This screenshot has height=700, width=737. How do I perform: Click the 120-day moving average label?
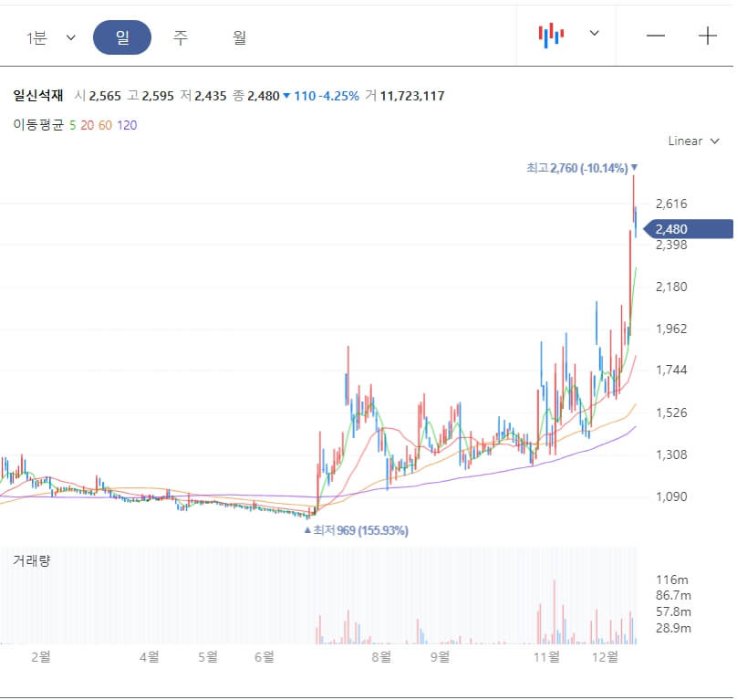pos(127,125)
